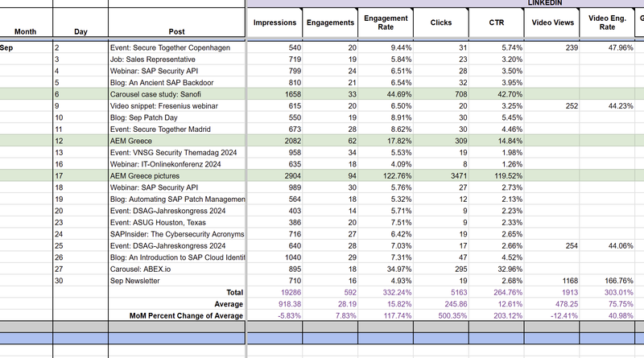Select 'Job: Sales Representative' cell

pos(176,59)
